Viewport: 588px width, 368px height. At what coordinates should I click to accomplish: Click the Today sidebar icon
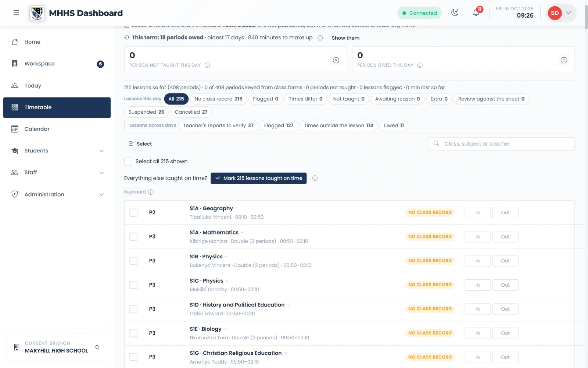pyautogui.click(x=15, y=85)
